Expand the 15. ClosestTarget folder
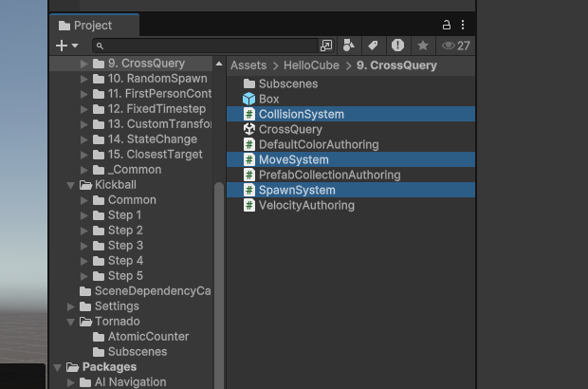The width and height of the screenshot is (588, 389). 84,155
